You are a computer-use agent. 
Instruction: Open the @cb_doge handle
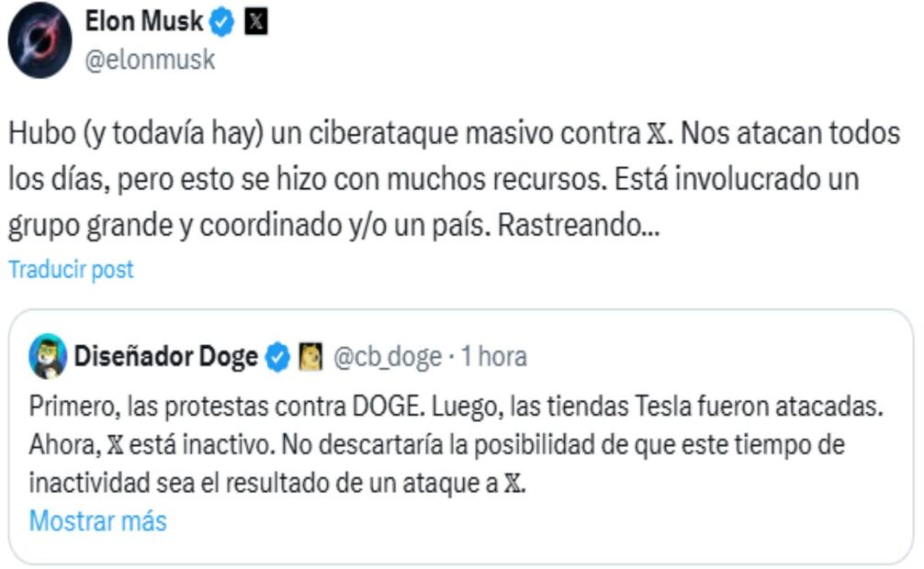click(x=387, y=357)
